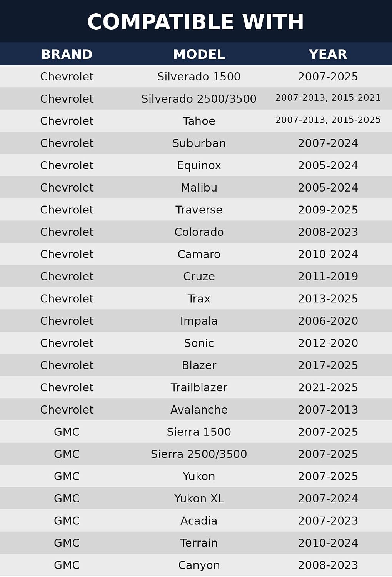392x577 pixels.
Task: Click the Canyon model cell
Action: tap(199, 565)
